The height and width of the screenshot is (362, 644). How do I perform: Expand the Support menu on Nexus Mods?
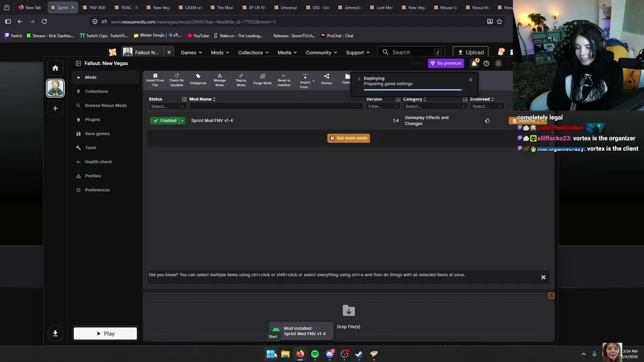358,52
